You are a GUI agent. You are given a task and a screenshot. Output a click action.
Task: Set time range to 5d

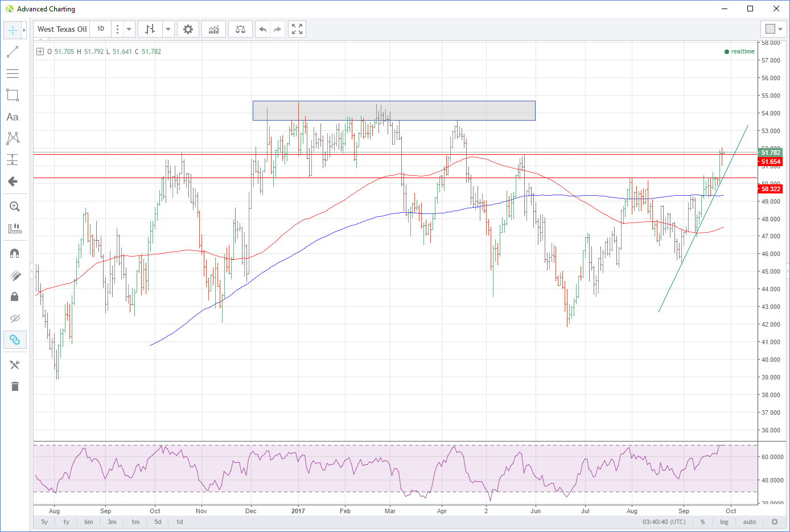coord(158,522)
